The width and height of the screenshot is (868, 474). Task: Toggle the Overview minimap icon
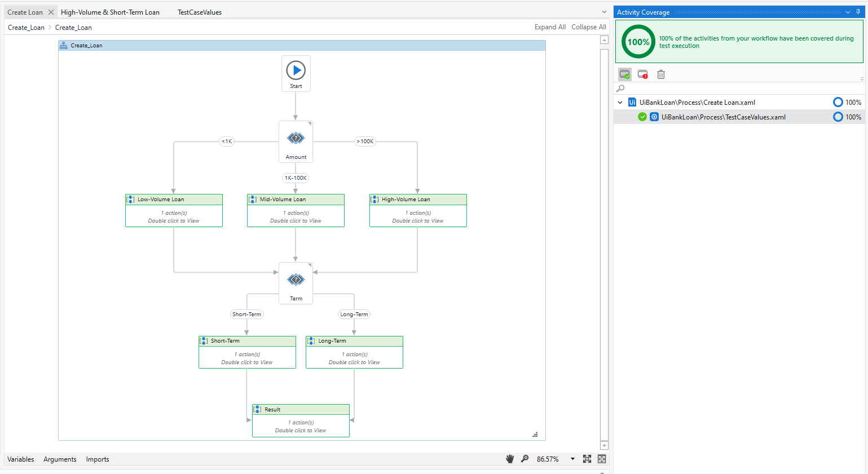pos(602,459)
